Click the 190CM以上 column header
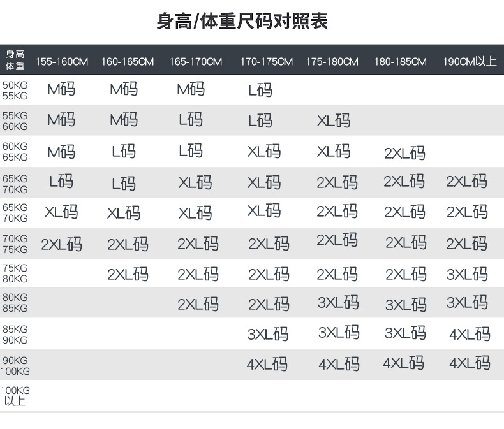This screenshot has height=429, width=504. click(x=470, y=62)
